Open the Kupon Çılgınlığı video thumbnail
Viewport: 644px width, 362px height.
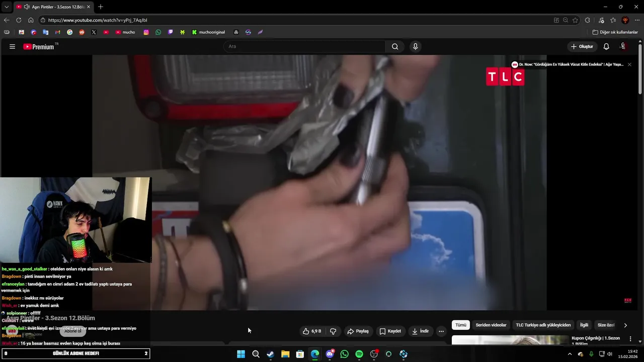(x=510, y=340)
